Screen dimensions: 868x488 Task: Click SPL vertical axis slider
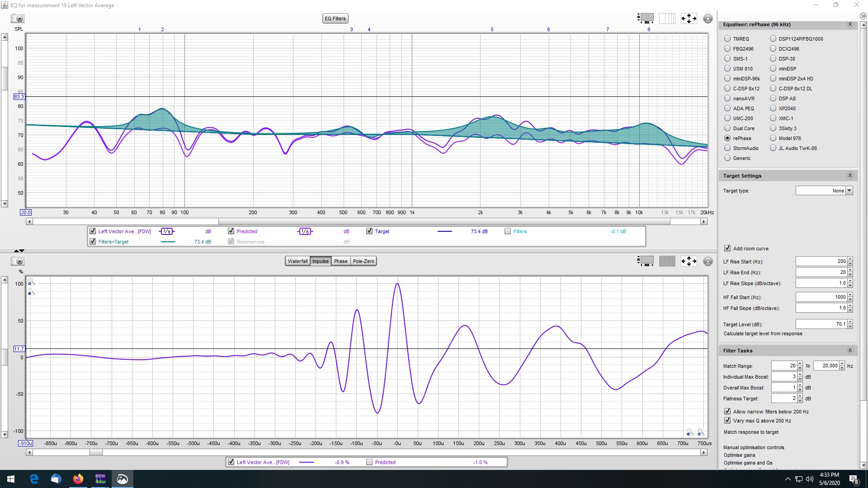tap(5, 79)
